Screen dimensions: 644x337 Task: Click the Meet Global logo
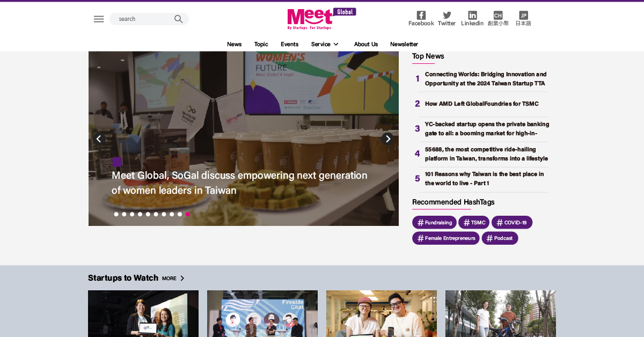pyautogui.click(x=321, y=19)
